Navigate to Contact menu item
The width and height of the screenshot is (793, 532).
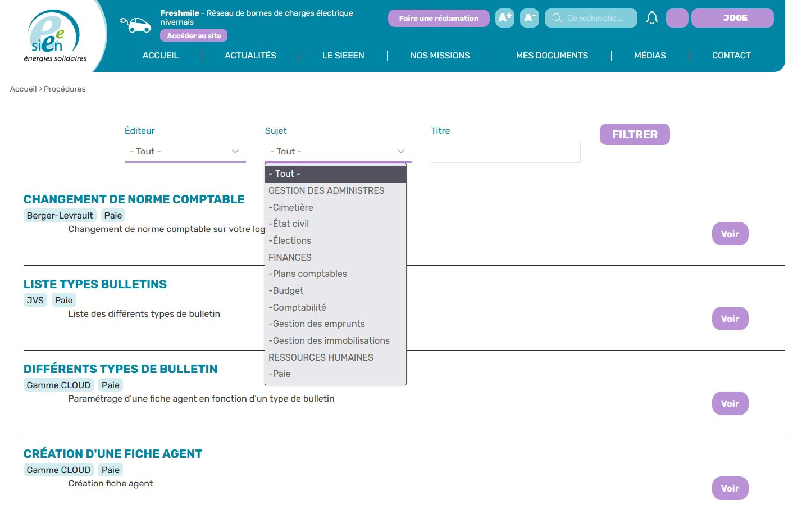731,56
